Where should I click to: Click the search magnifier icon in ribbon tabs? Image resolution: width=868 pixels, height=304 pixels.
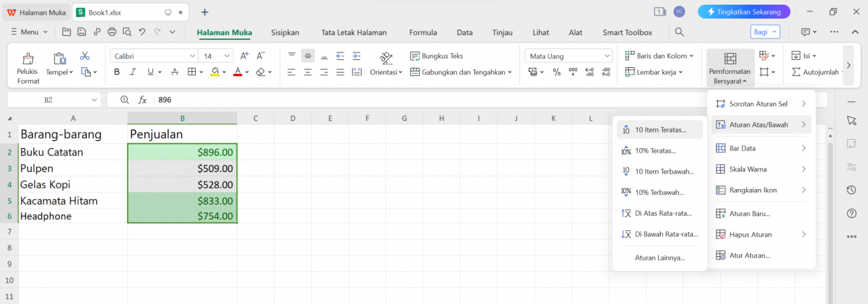tap(680, 32)
